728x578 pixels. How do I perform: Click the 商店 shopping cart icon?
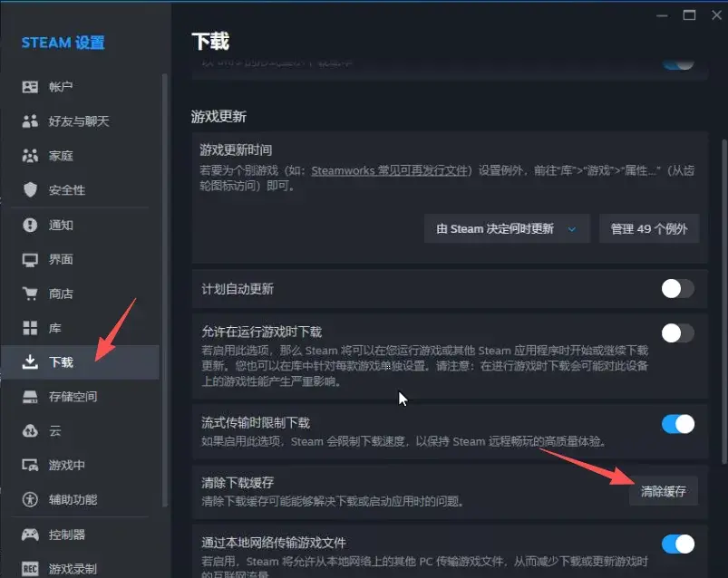click(30, 294)
